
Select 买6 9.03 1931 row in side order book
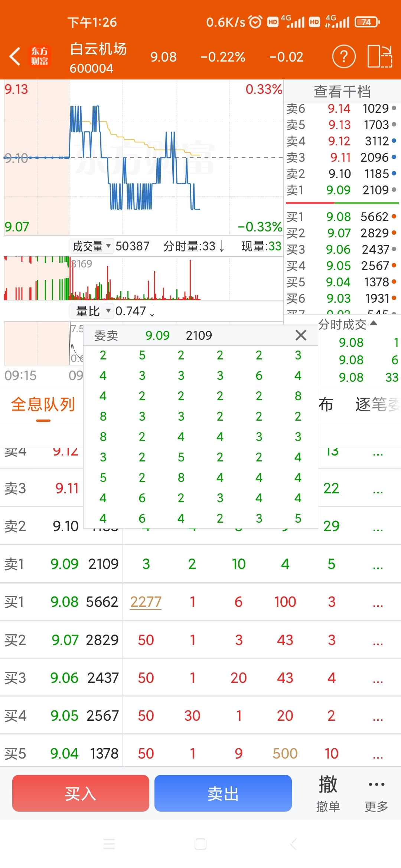click(x=342, y=298)
